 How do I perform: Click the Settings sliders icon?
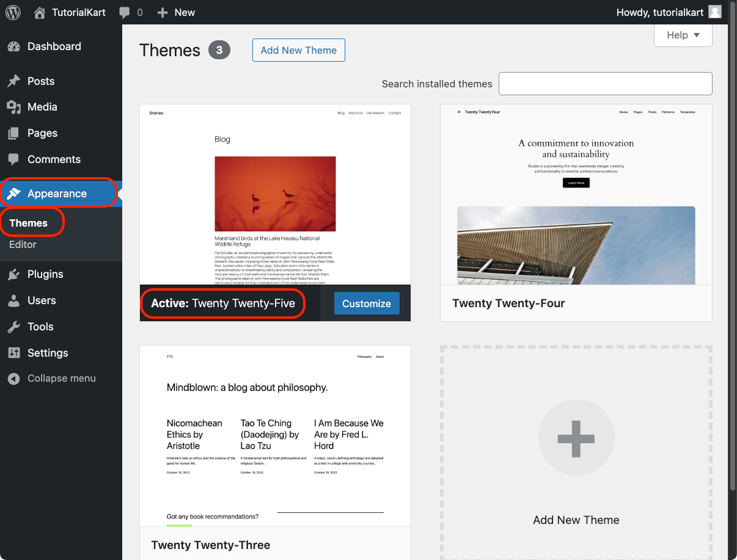pyautogui.click(x=13, y=353)
